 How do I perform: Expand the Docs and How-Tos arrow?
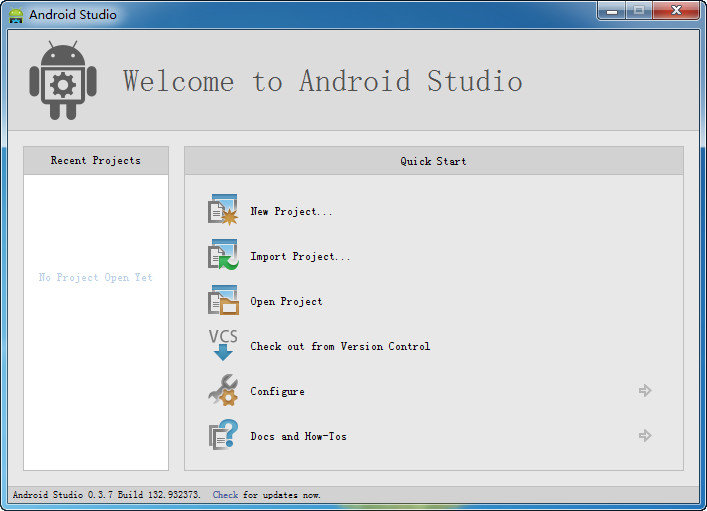click(x=645, y=436)
